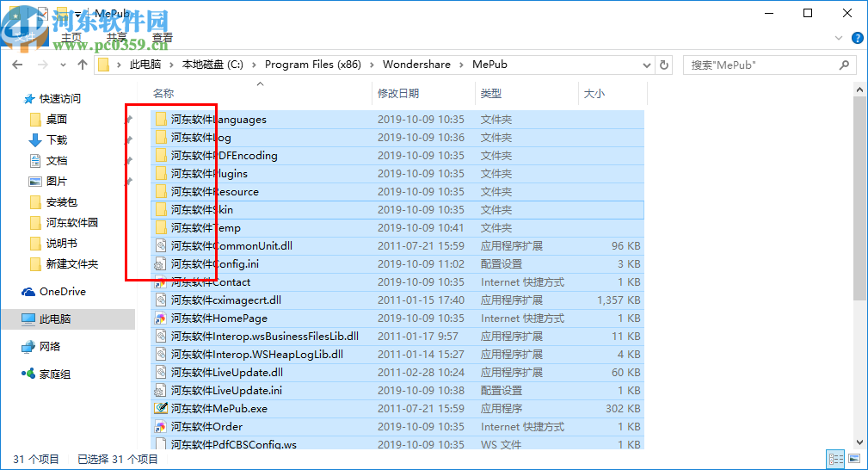The height and width of the screenshot is (470, 868).
Task: Select the 河东软件PdfCBSConfig.ws file
Action: pyautogui.click(x=397, y=444)
